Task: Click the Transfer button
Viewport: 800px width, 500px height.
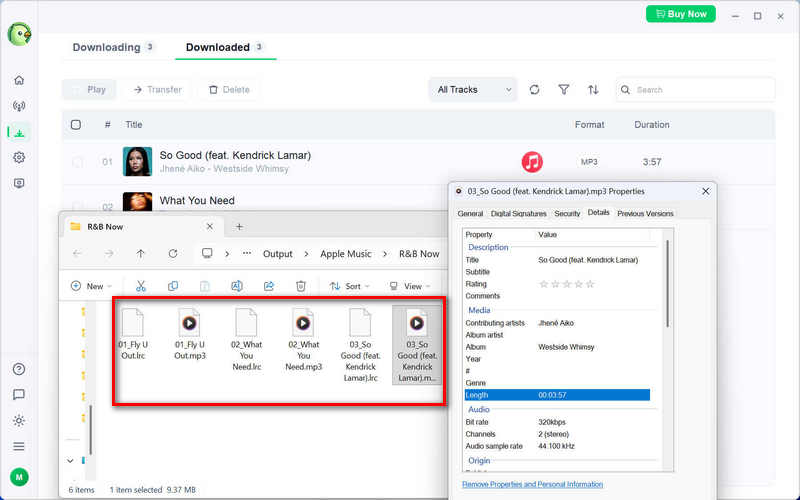Action: pyautogui.click(x=157, y=90)
